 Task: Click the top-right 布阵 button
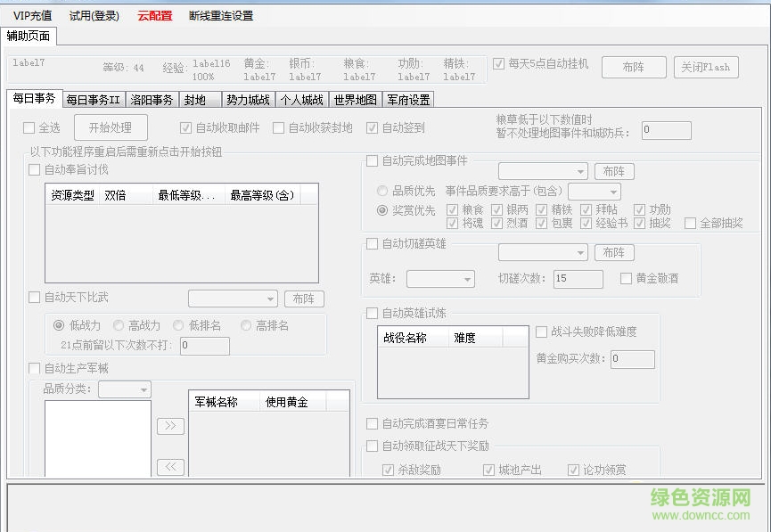tap(634, 67)
